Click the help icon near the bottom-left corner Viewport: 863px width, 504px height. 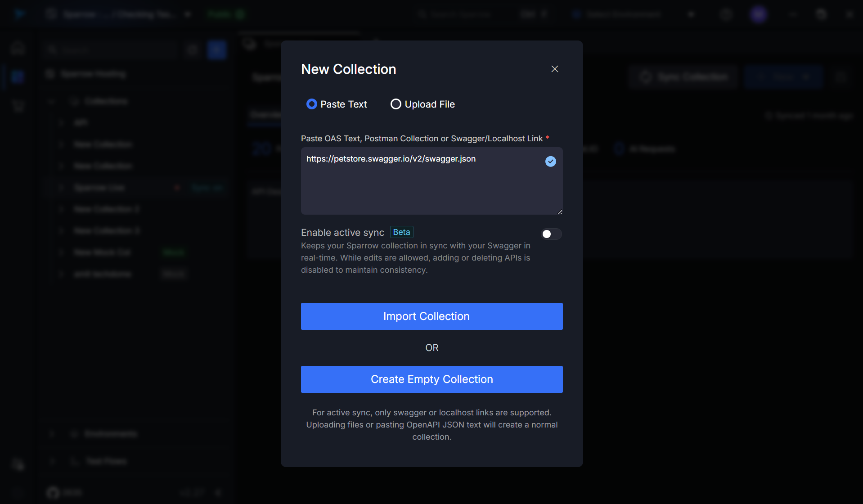click(17, 465)
